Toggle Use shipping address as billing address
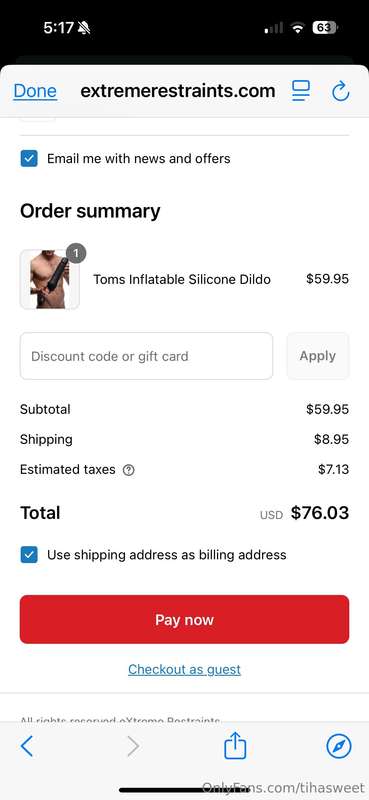The height and width of the screenshot is (800, 369). click(29, 555)
